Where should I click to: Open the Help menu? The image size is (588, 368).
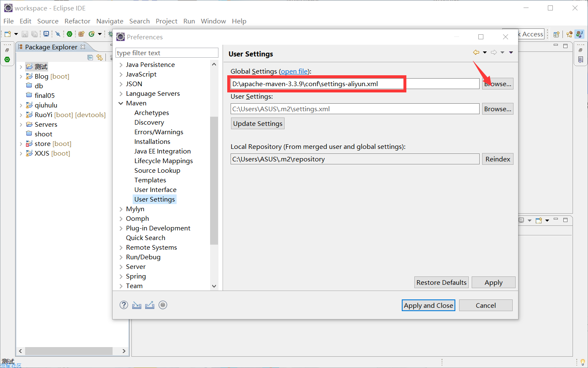tap(239, 21)
